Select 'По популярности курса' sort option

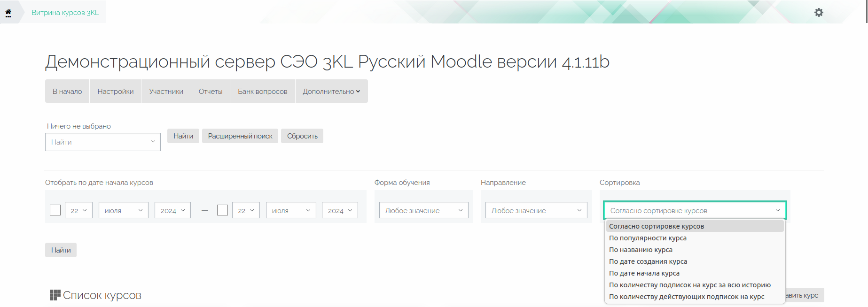coord(695,238)
